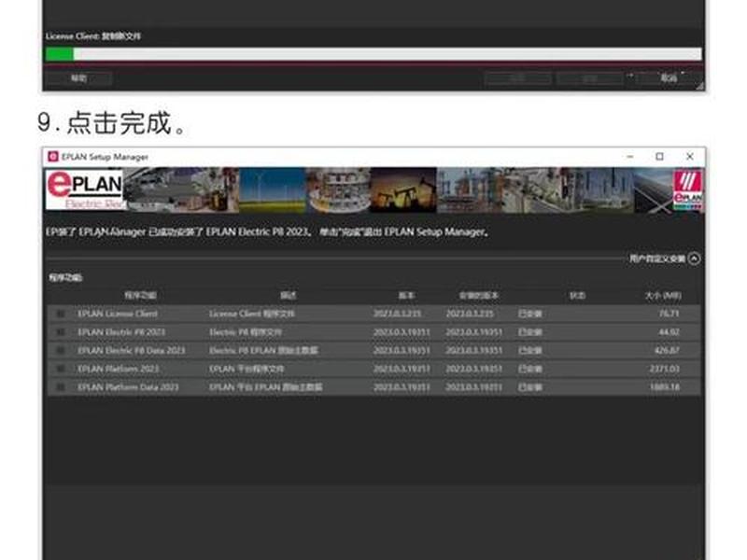Maximize the EPLAN Setup Manager window

pyautogui.click(x=660, y=156)
